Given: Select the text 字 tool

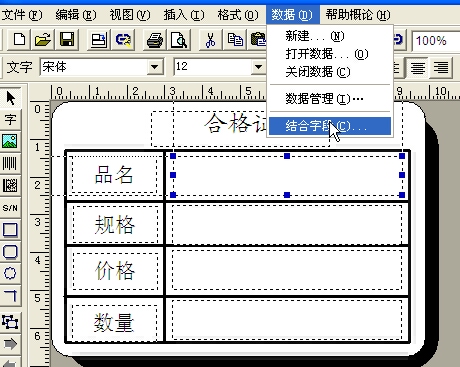Looking at the screenshot, I should click(10, 119).
